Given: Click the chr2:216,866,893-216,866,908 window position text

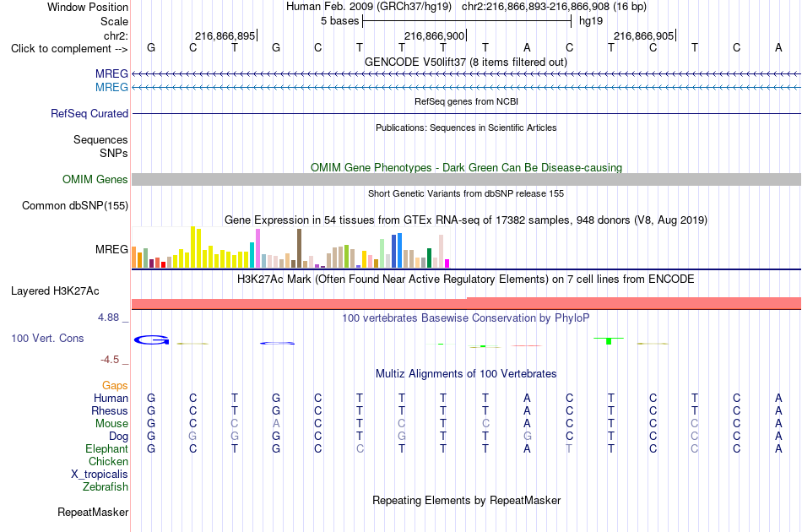Looking at the screenshot, I should pos(535,7).
